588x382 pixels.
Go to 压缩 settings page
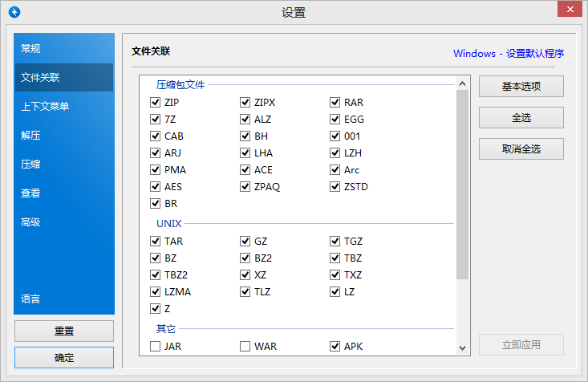coord(63,164)
